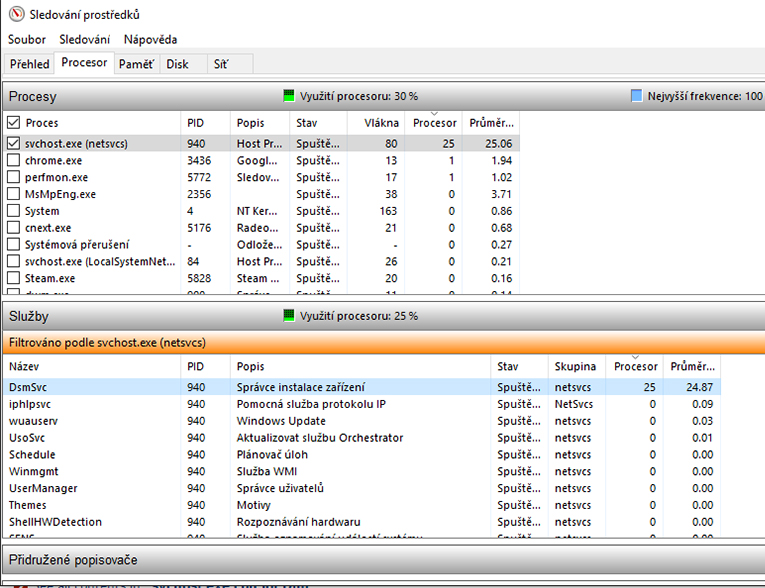This screenshot has height=588, width=765.
Task: Click the green CPU usage indicator in Procesy header
Action: pos(289,96)
